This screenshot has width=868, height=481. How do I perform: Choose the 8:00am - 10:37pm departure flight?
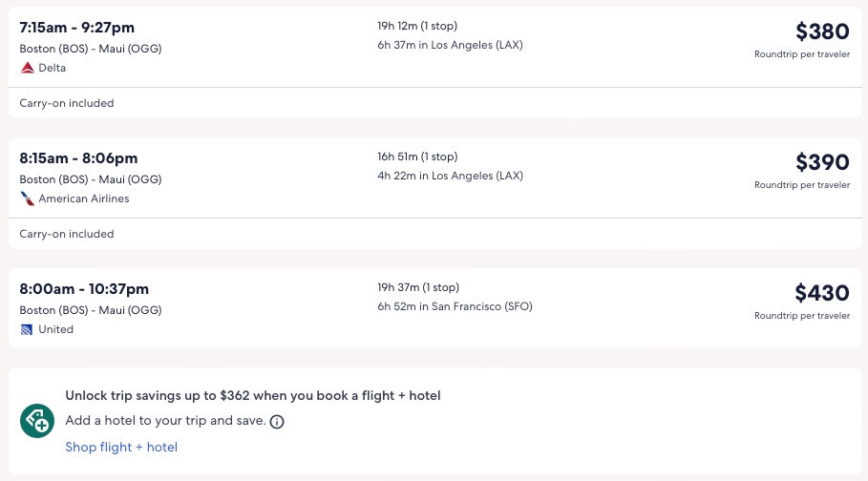tap(84, 289)
